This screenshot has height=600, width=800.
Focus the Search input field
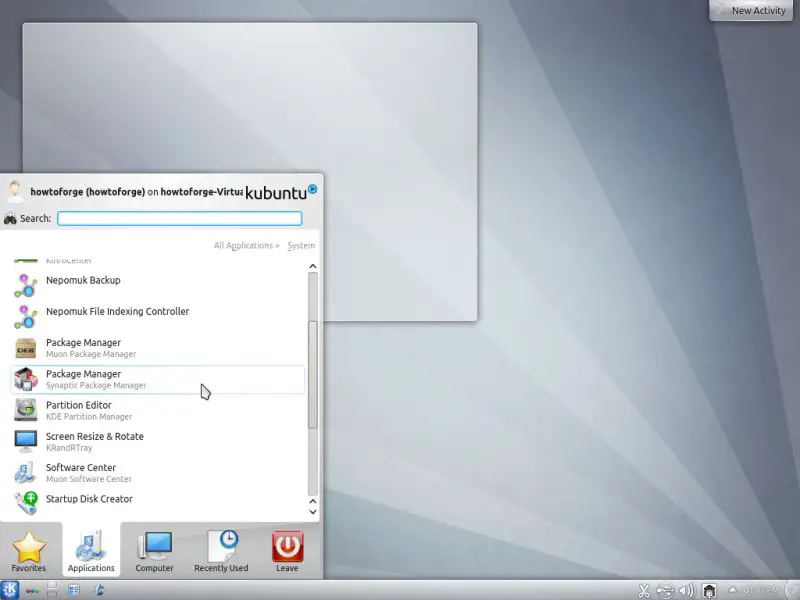pyautogui.click(x=180, y=218)
